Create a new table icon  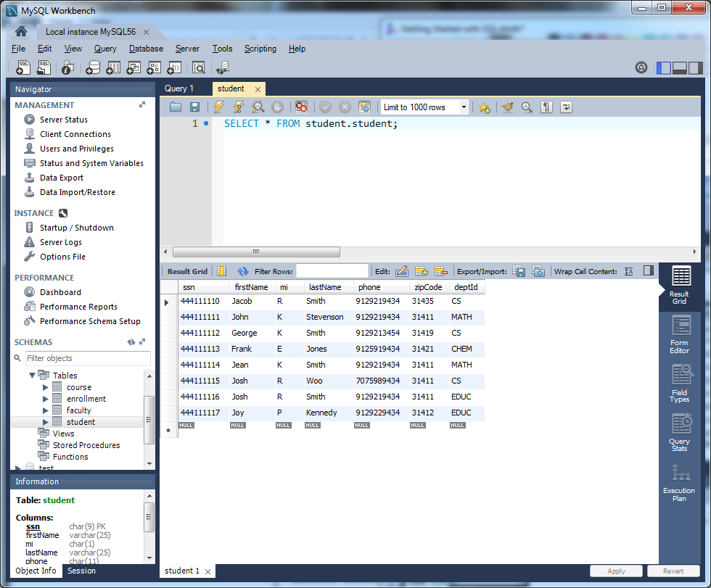(113, 67)
